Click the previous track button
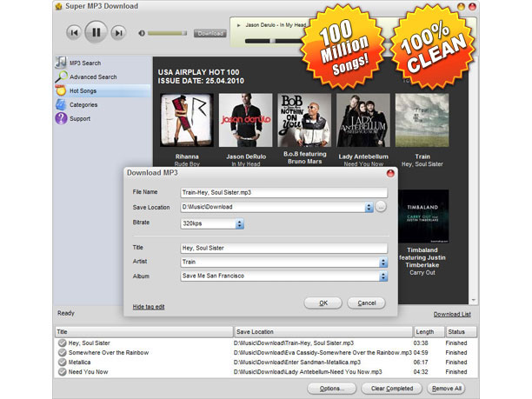 click(74, 33)
